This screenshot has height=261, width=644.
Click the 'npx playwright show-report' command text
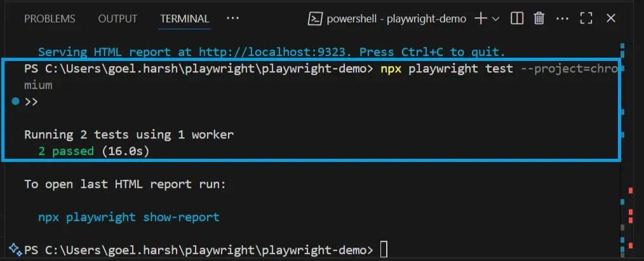click(129, 217)
